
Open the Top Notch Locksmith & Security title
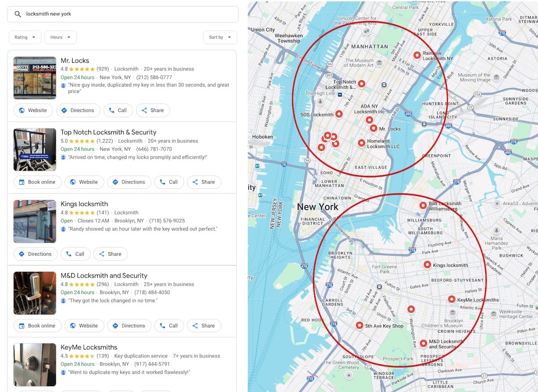point(108,132)
